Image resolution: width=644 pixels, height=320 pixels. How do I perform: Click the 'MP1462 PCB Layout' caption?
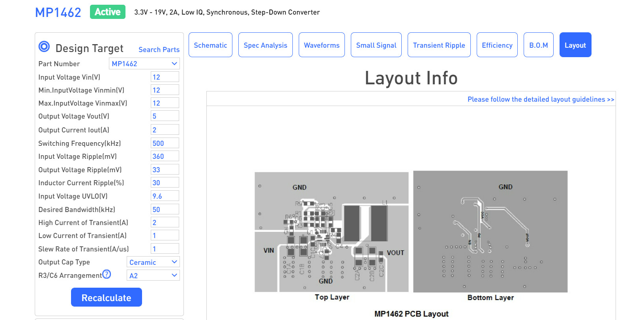tap(411, 314)
